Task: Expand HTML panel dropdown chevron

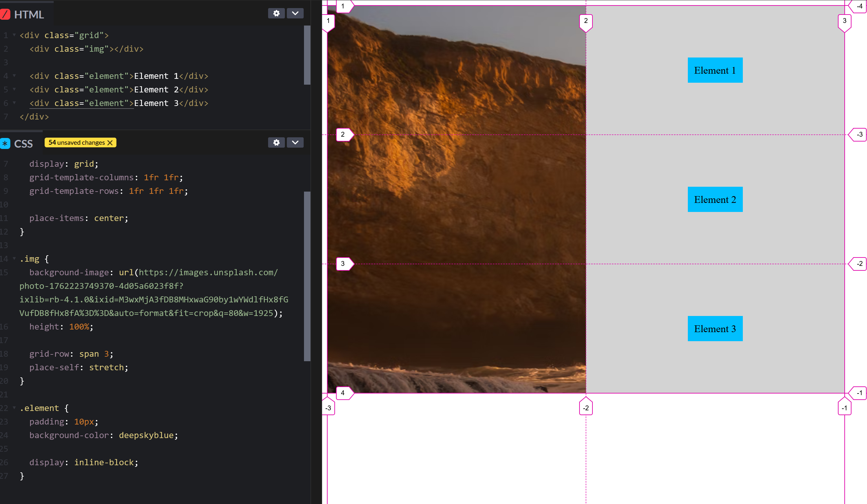Action: 295,14
